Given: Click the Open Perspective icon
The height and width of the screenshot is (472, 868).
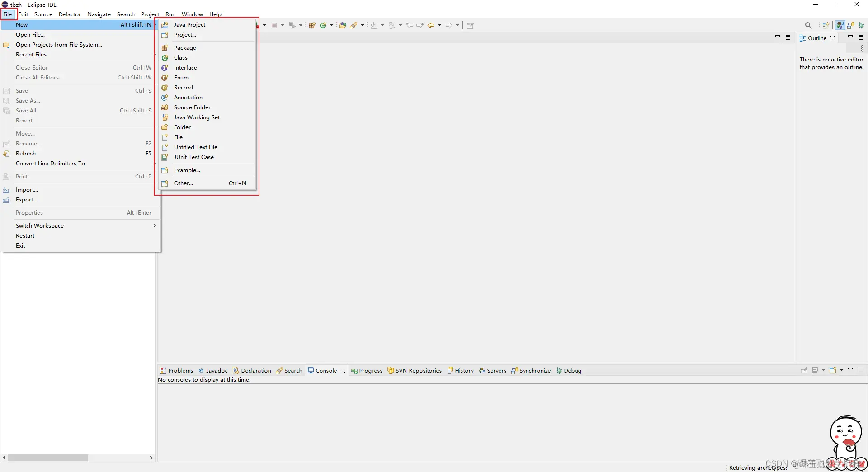Looking at the screenshot, I should [826, 25].
